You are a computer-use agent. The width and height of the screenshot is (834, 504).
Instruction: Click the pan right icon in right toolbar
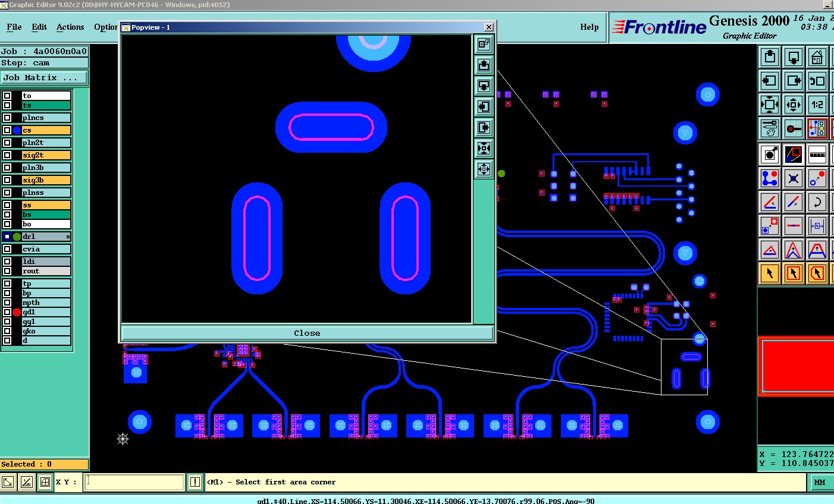click(794, 81)
